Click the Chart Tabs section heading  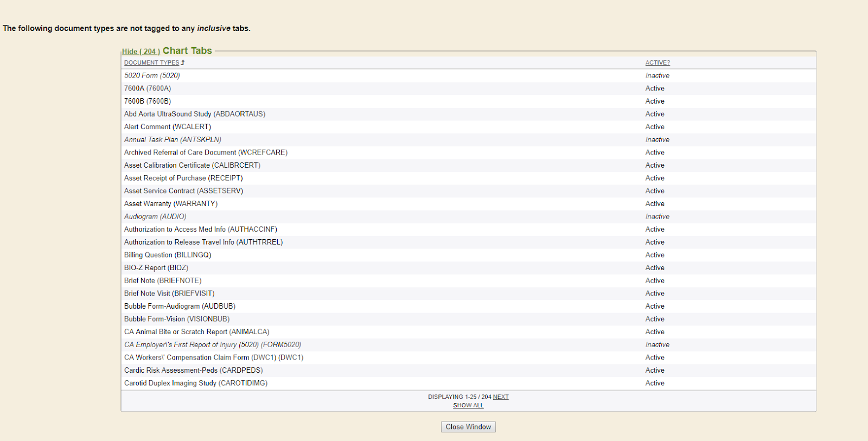[187, 51]
